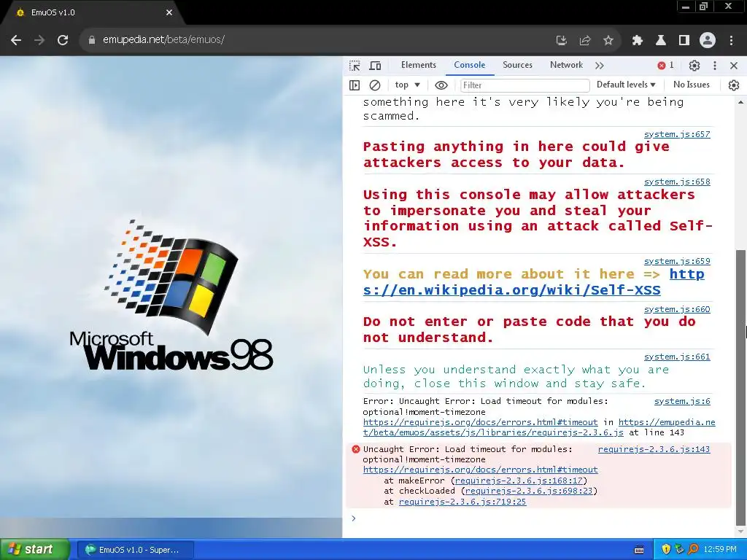747x560 pixels.
Task: Click the emupedia.net address bar URL
Action: [x=163, y=40]
